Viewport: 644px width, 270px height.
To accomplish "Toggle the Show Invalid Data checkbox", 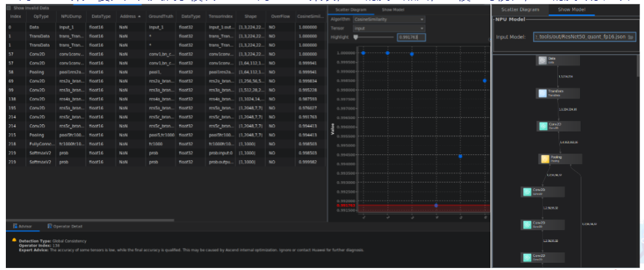I will coord(9,8).
